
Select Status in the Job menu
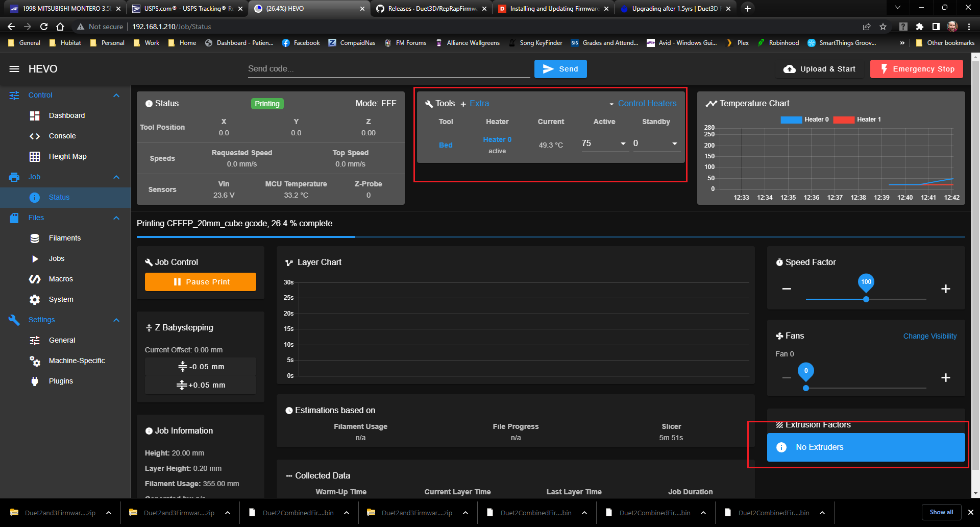pyautogui.click(x=65, y=197)
